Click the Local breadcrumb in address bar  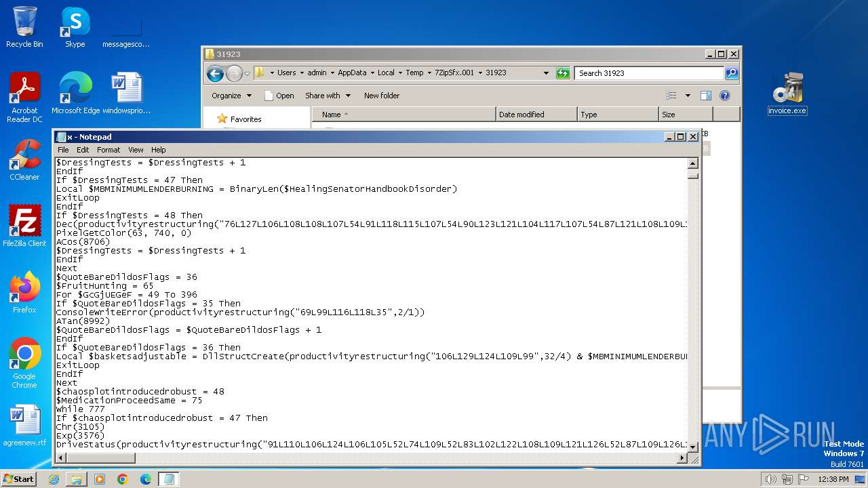(386, 73)
